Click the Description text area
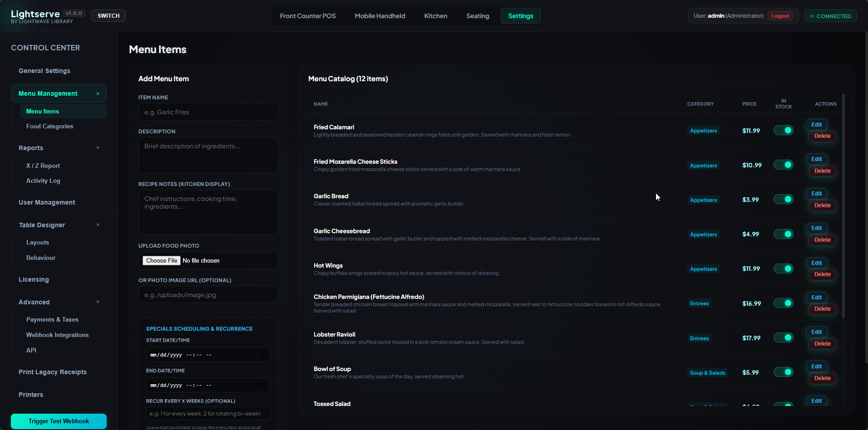 coord(208,155)
